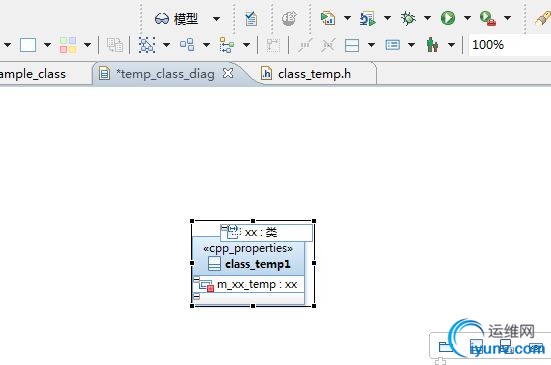The height and width of the screenshot is (365, 551).
Task: Expand dropdown next to step-run icon
Action: click(387, 18)
